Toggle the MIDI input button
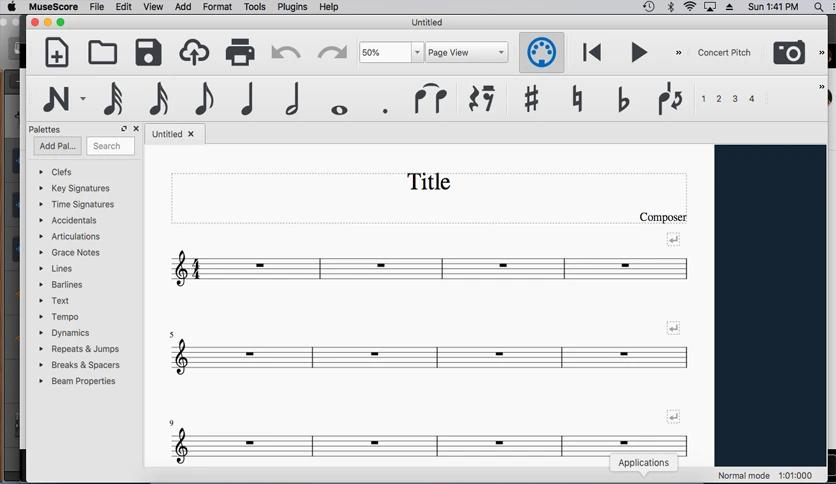The height and width of the screenshot is (484, 836). pos(542,52)
